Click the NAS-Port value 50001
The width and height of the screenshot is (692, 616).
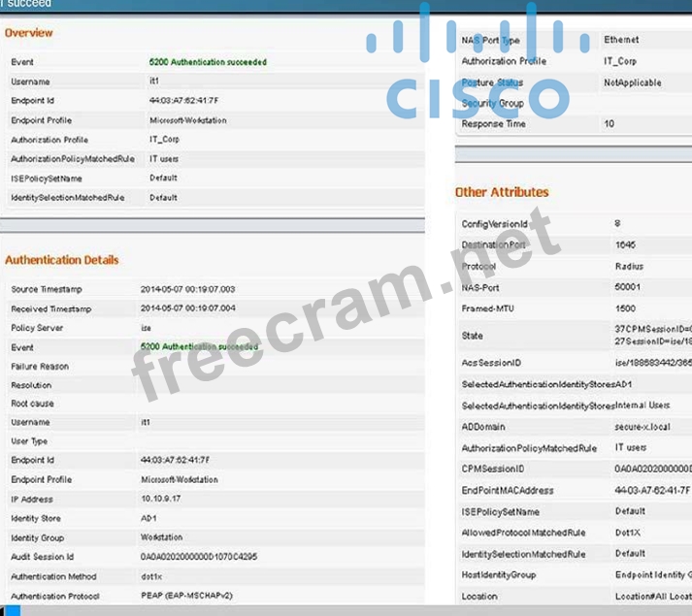point(627,287)
